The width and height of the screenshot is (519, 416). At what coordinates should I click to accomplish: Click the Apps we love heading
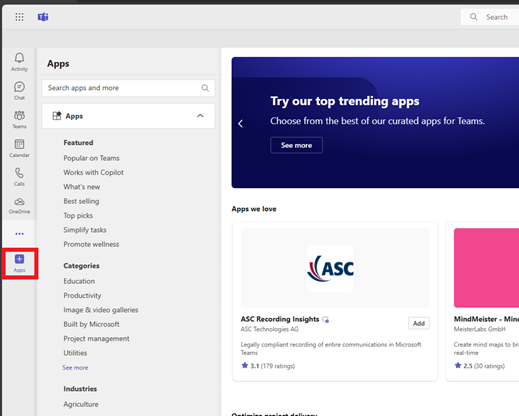click(254, 209)
